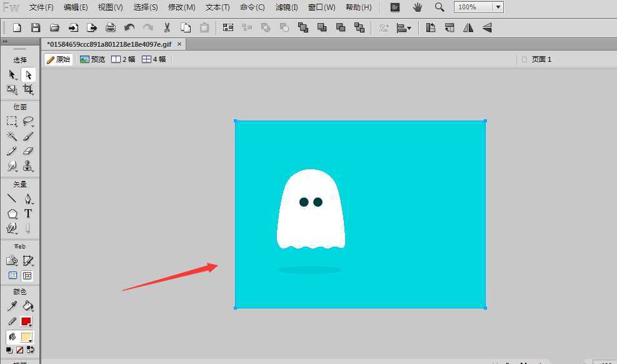
Task: Enable the 2幅 (2-Up) view
Action: click(x=123, y=59)
